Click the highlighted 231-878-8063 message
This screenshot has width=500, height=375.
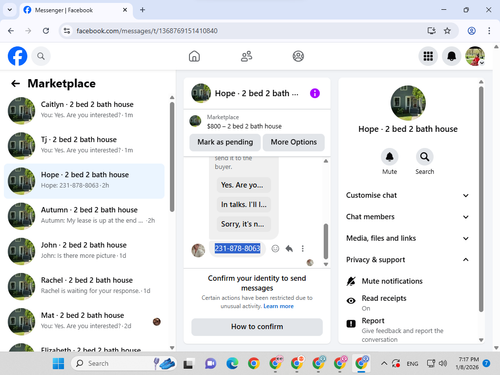(237, 248)
